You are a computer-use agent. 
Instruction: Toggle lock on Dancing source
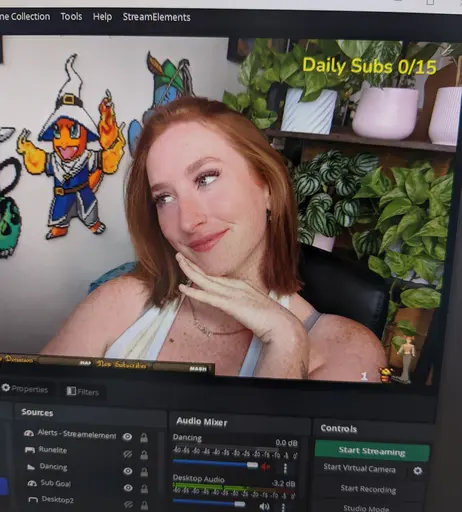pyautogui.click(x=144, y=472)
